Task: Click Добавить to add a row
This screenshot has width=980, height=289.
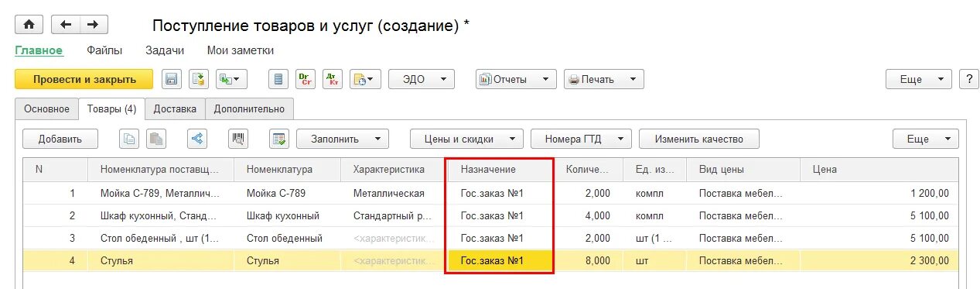Action: tap(60, 139)
